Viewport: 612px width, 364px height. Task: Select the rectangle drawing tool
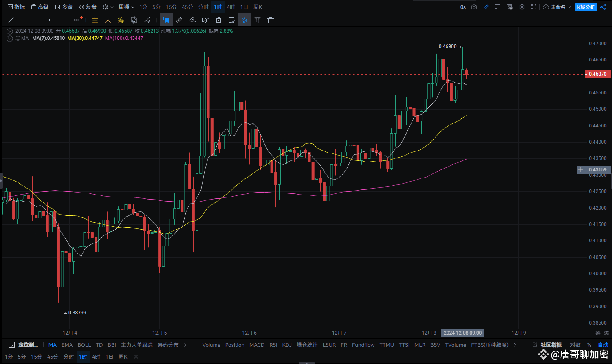click(63, 20)
